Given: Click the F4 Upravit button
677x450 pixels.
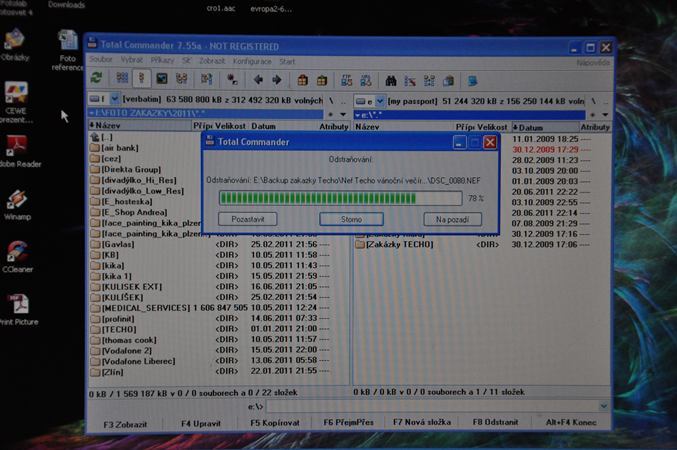Looking at the screenshot, I should (201, 424).
